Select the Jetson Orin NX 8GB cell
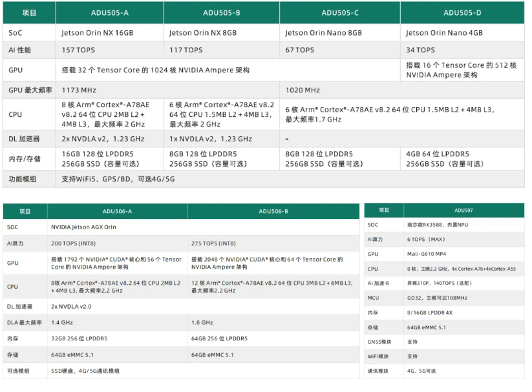This screenshot has width=532, height=392. [x=222, y=33]
